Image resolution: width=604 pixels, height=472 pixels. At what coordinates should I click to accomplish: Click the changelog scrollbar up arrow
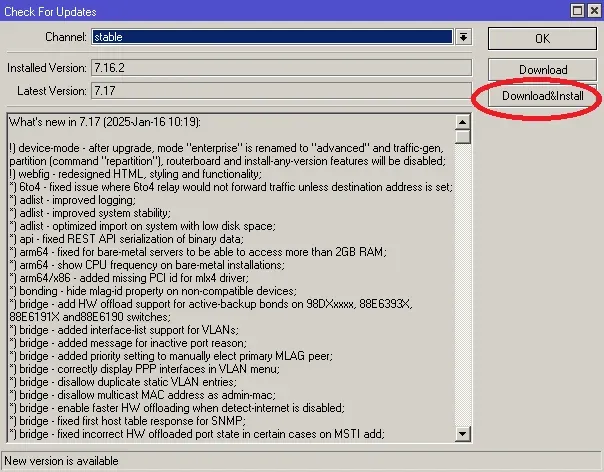click(x=462, y=123)
